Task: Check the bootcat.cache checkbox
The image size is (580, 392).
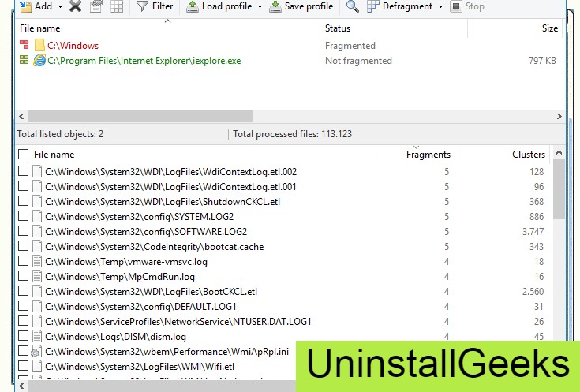Action: [x=24, y=246]
